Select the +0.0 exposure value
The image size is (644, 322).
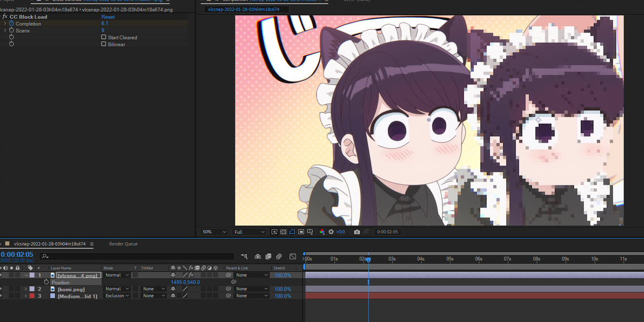click(x=340, y=232)
